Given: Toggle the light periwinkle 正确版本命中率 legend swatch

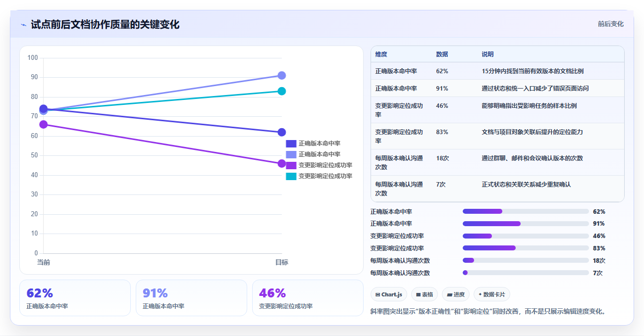Looking at the screenshot, I should [x=291, y=154].
